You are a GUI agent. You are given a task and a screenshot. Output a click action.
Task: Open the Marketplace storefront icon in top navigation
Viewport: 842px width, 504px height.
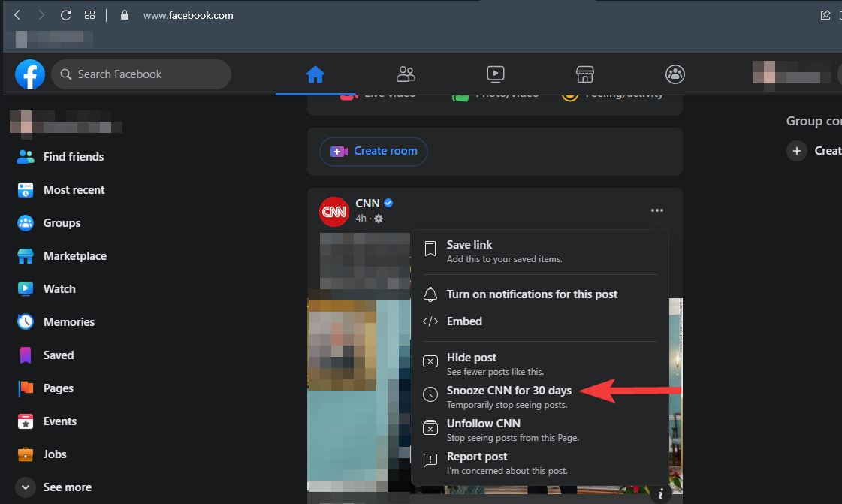[x=585, y=74]
